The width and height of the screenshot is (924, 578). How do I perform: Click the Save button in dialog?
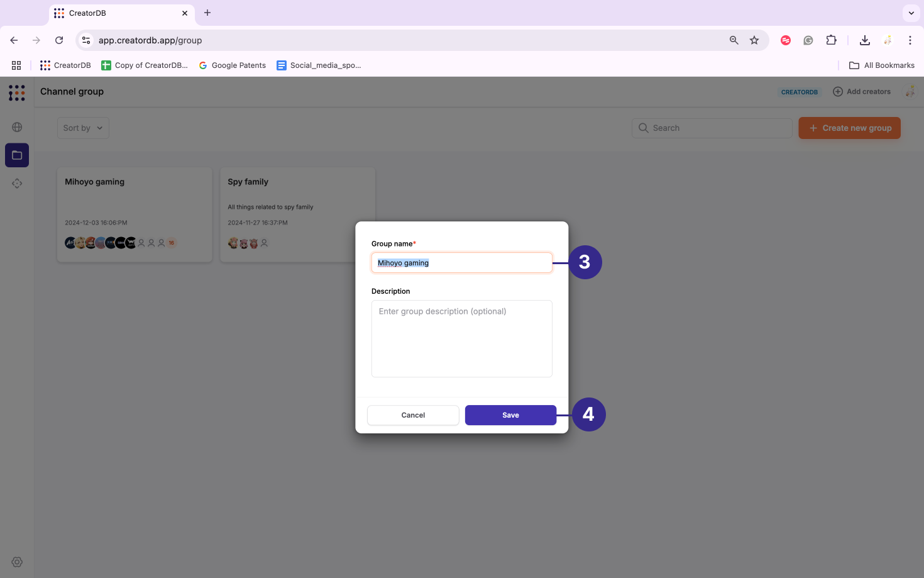510,415
